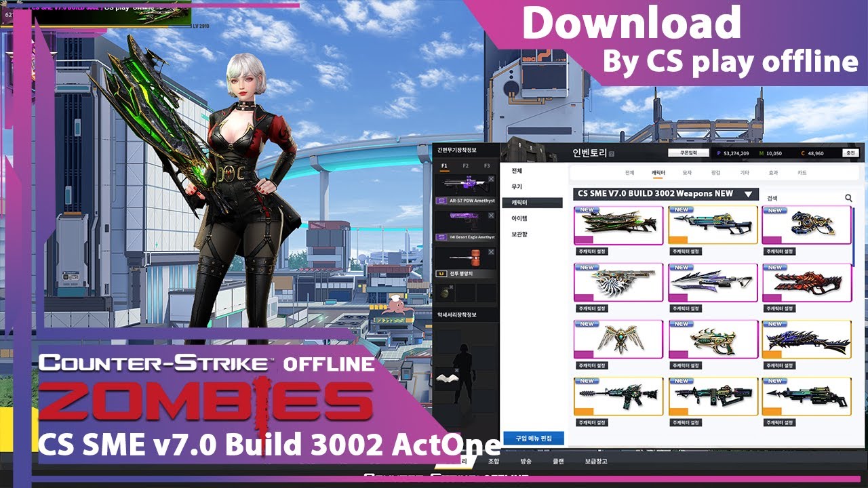Select the blue-gold claw gauntlet weapon card
Screen dimensions: 868x488
806,226
